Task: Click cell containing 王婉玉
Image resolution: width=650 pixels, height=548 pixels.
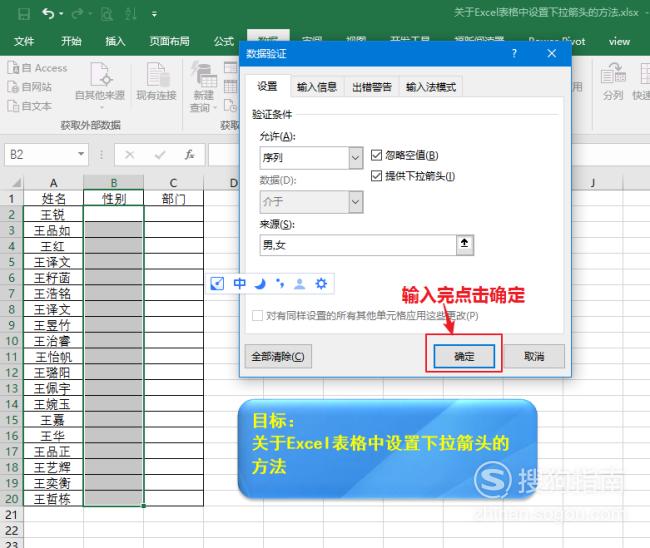Action: coord(53,404)
